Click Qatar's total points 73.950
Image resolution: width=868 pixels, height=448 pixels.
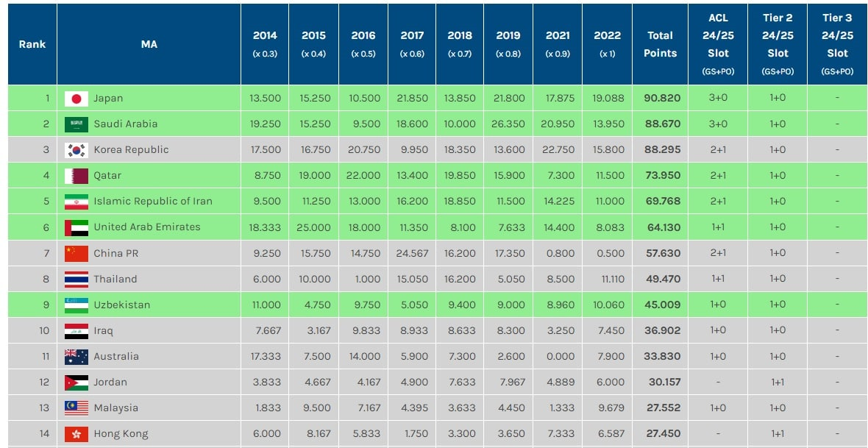pyautogui.click(x=663, y=176)
